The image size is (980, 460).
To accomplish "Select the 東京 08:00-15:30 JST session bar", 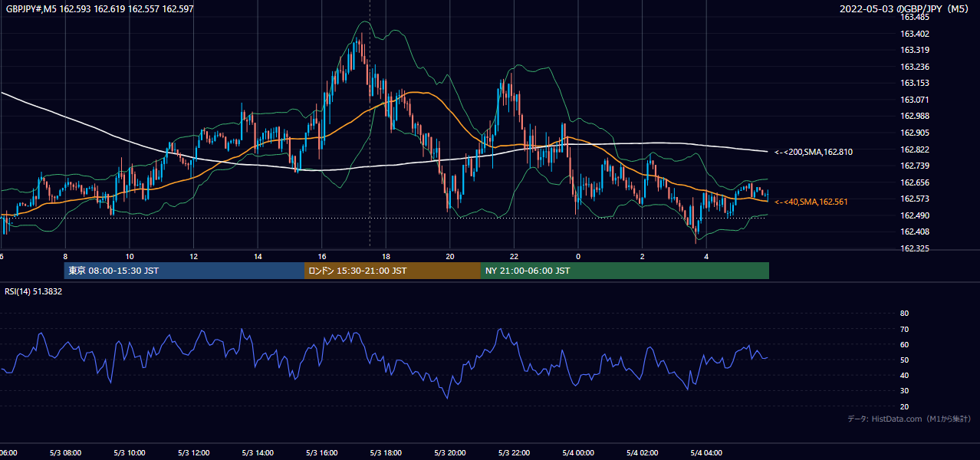I will (x=185, y=271).
